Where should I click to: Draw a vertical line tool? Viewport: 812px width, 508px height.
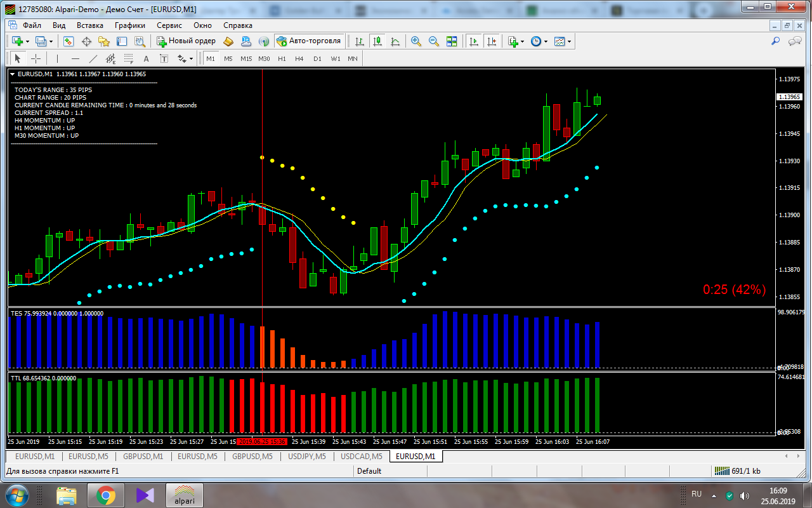pos(58,58)
